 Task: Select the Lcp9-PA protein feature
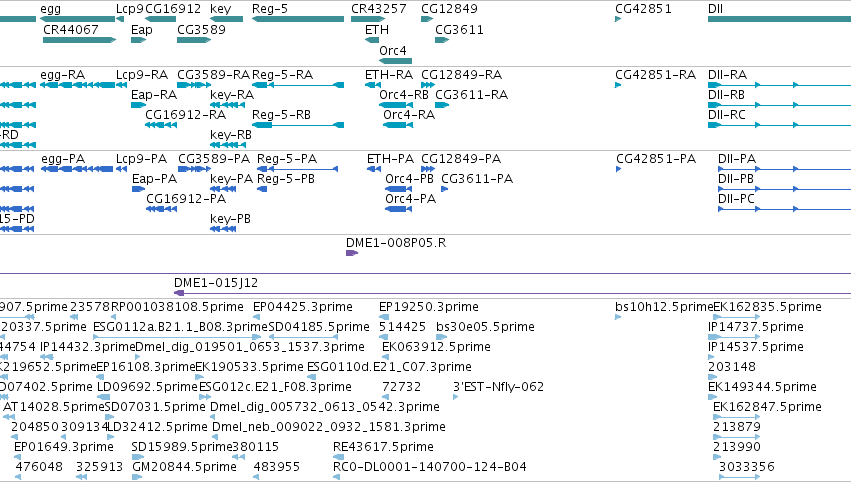[122, 169]
